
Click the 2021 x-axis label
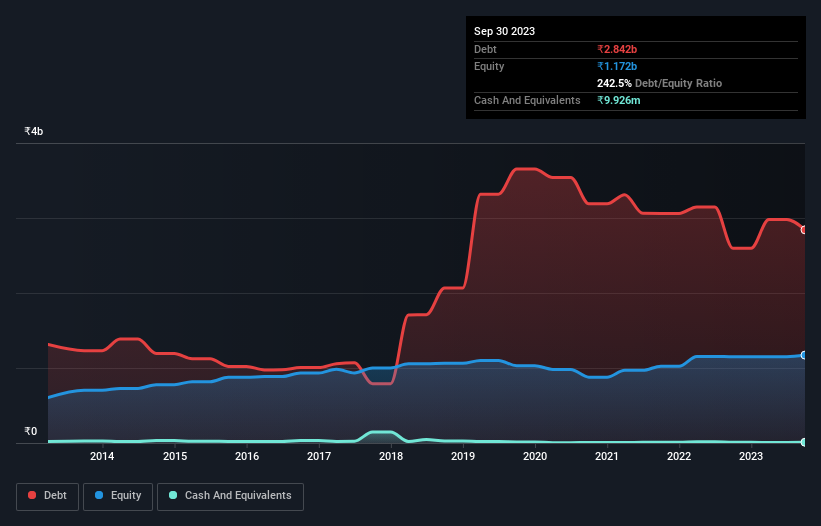tap(607, 456)
